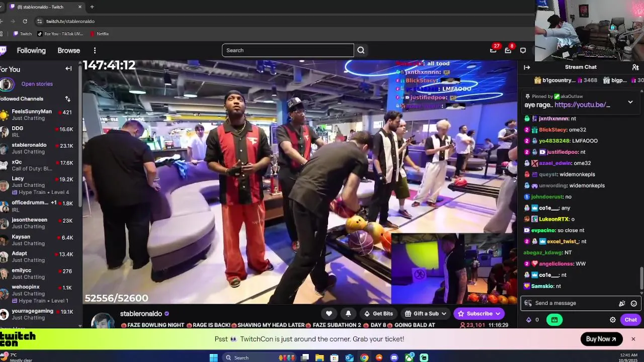
Task: Open the celebration party popper icon
Action: (x=622, y=303)
